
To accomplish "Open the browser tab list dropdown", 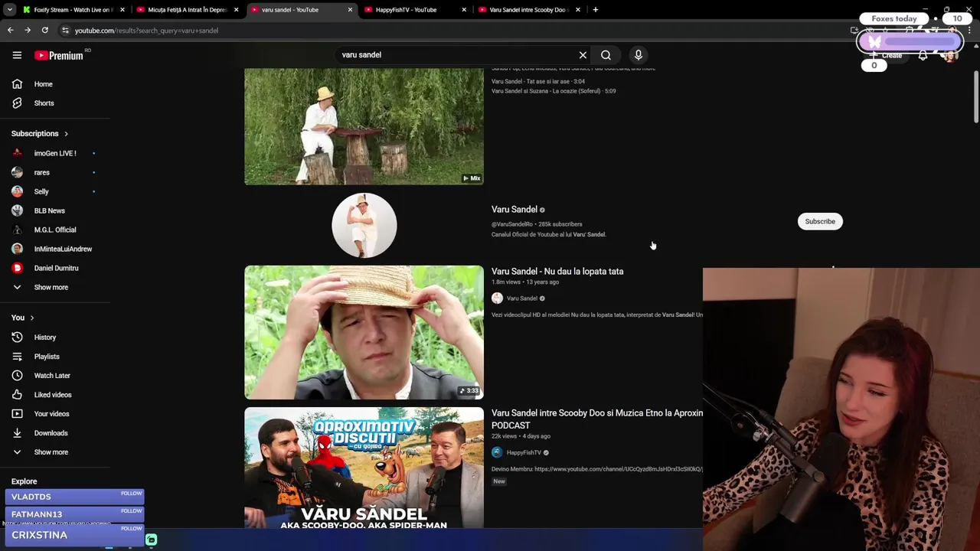I will pos(9,10).
